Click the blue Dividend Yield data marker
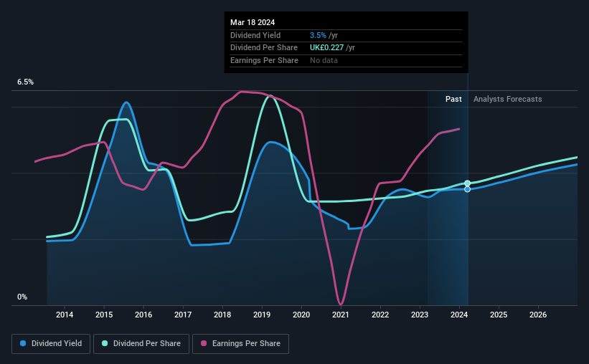This screenshot has width=589, height=364. pyautogui.click(x=467, y=189)
